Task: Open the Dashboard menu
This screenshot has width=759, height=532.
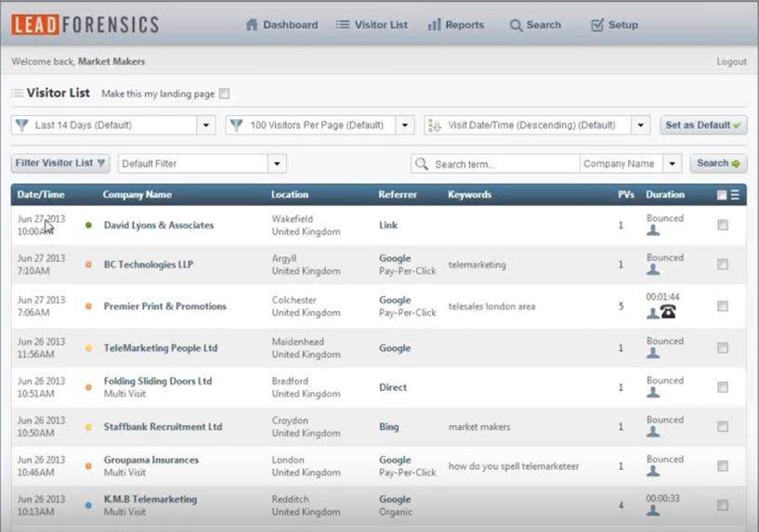Action: (x=281, y=25)
